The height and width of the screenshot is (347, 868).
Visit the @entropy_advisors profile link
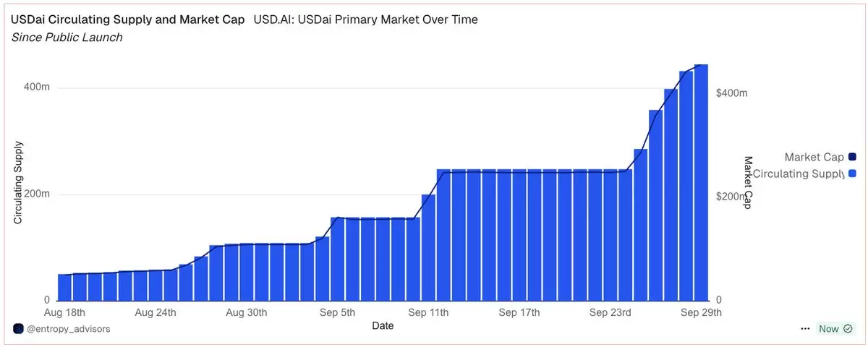[x=69, y=329]
